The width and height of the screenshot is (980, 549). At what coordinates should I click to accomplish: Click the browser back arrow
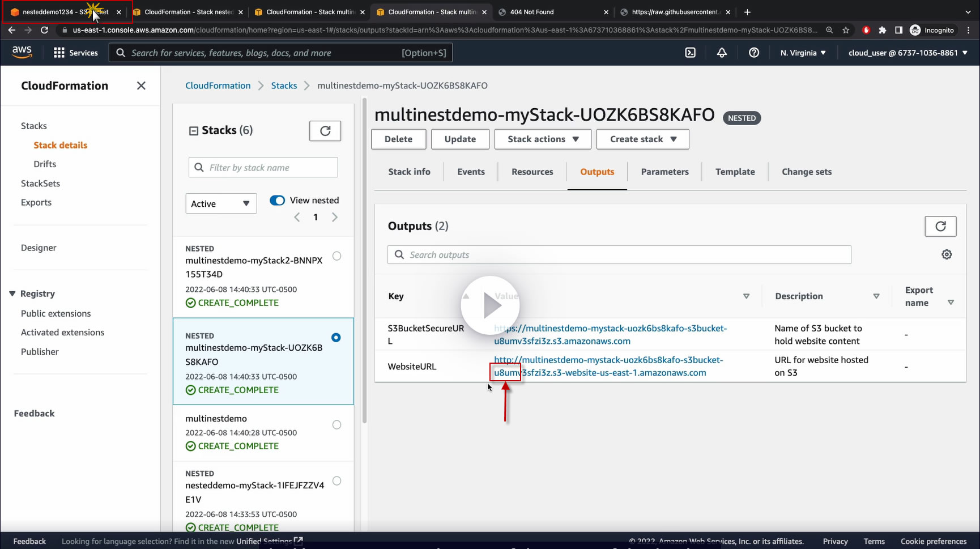coord(12,30)
